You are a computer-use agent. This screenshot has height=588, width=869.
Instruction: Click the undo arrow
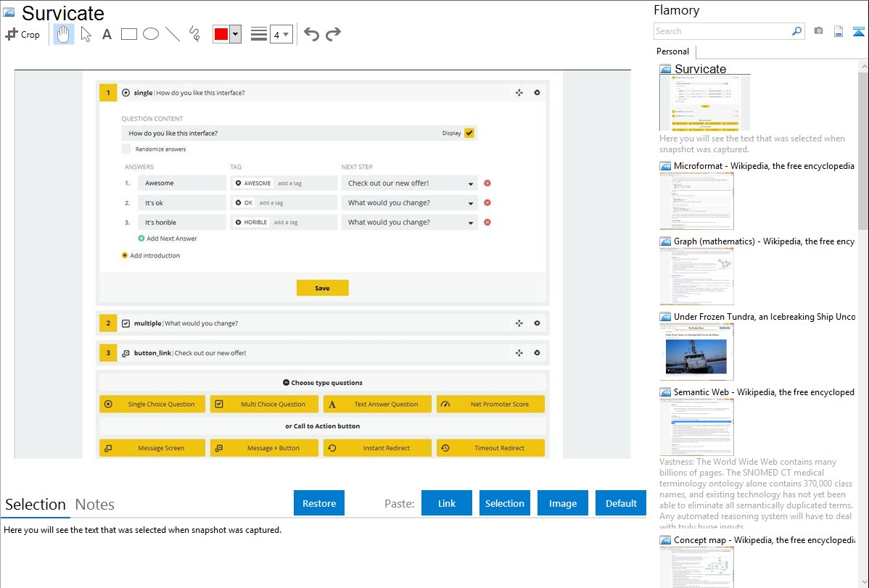311,34
